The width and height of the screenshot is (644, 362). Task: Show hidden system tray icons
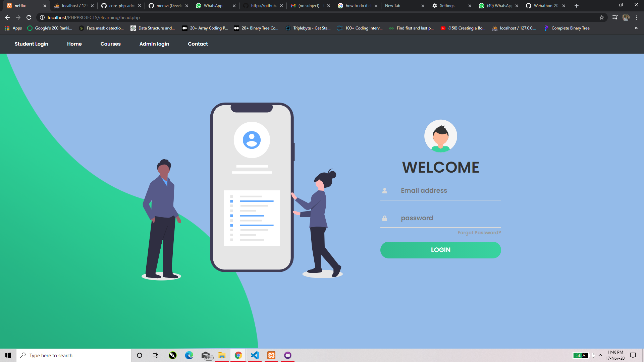600,355
